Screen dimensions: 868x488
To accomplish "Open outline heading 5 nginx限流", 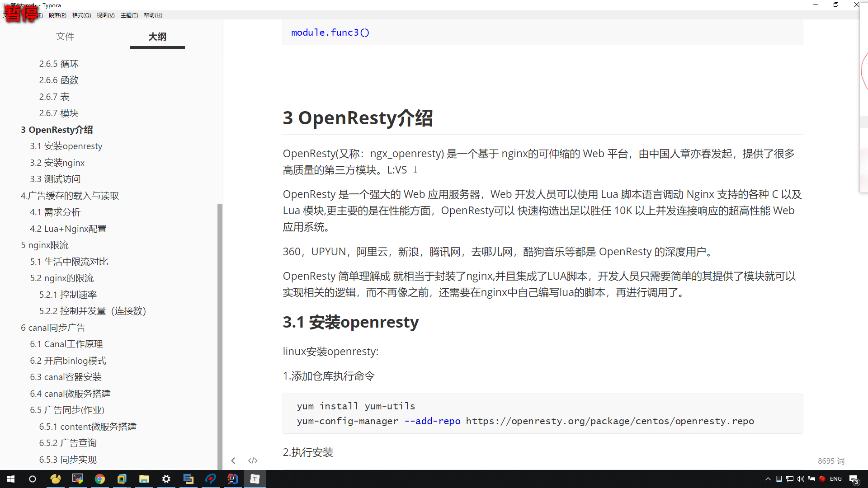I will [x=45, y=245].
